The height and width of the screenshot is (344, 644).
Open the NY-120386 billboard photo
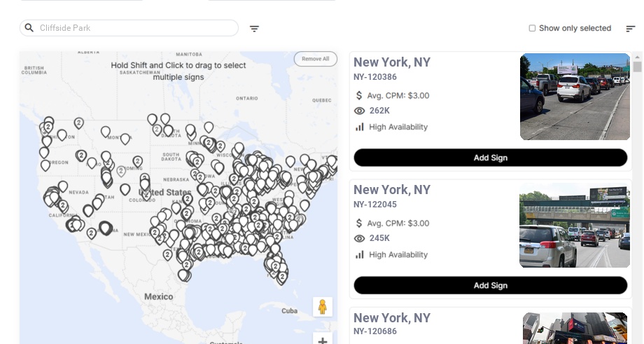coord(575,97)
